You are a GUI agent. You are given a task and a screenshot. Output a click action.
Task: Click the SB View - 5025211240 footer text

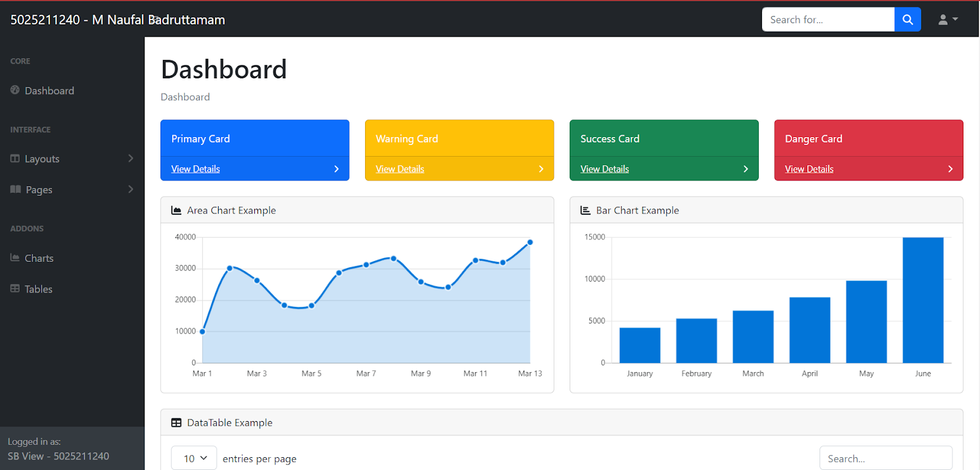(58, 456)
